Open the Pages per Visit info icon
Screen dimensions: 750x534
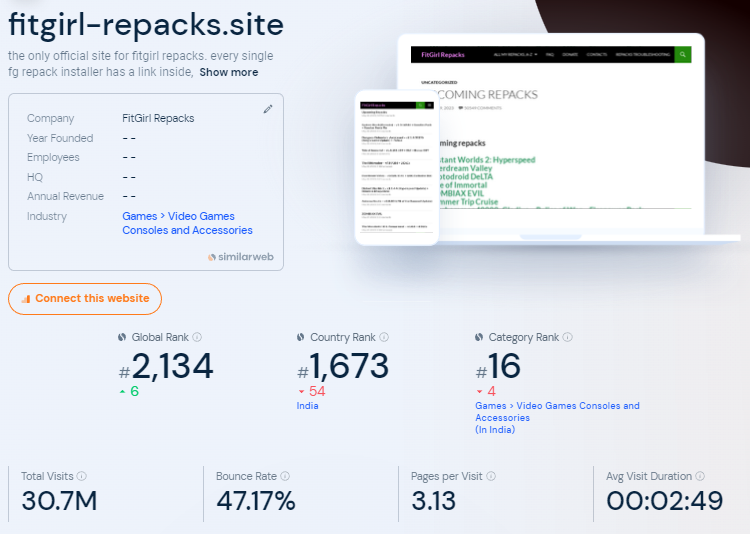pos(491,476)
